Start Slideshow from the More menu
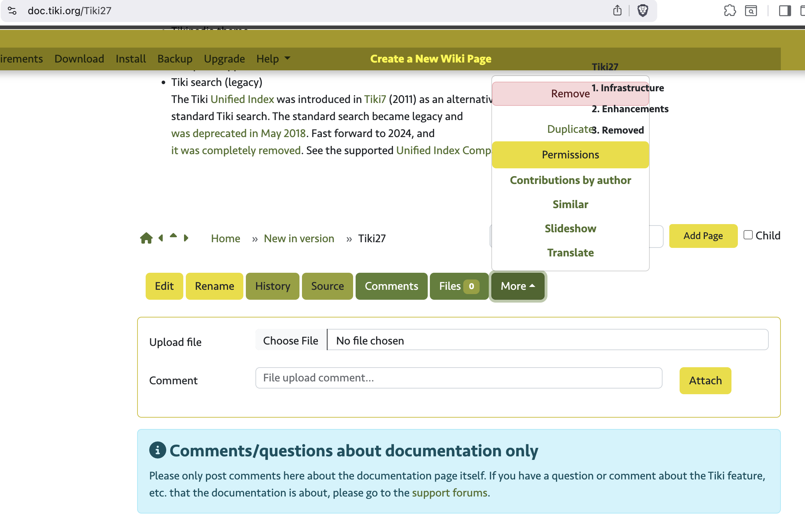The image size is (805, 532). [x=571, y=229]
